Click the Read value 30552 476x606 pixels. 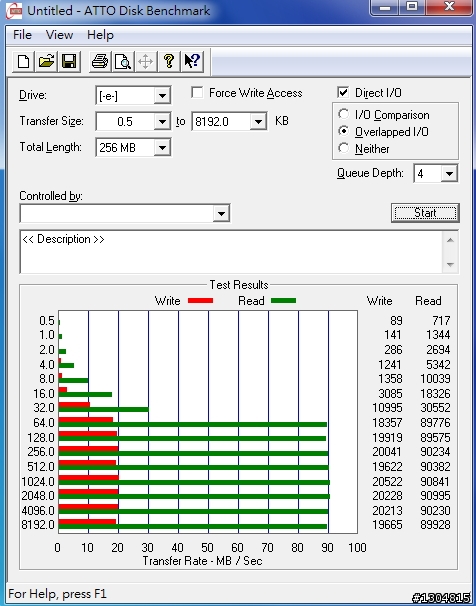(435, 408)
